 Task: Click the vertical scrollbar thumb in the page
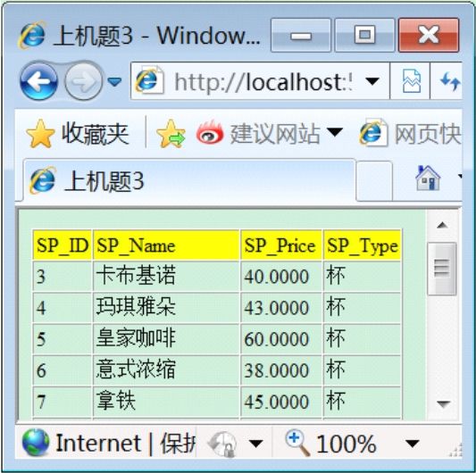coord(442,269)
